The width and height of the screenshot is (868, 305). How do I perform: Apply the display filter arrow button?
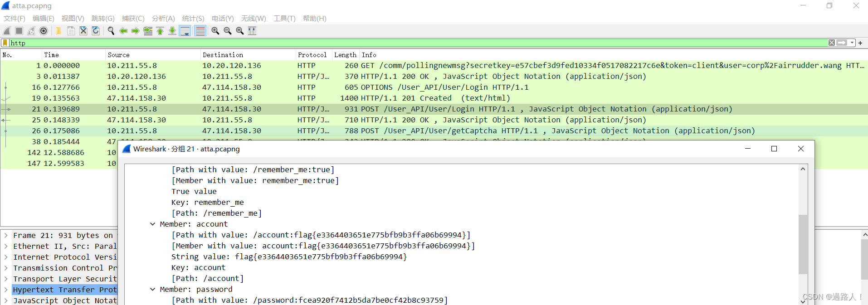[842, 43]
